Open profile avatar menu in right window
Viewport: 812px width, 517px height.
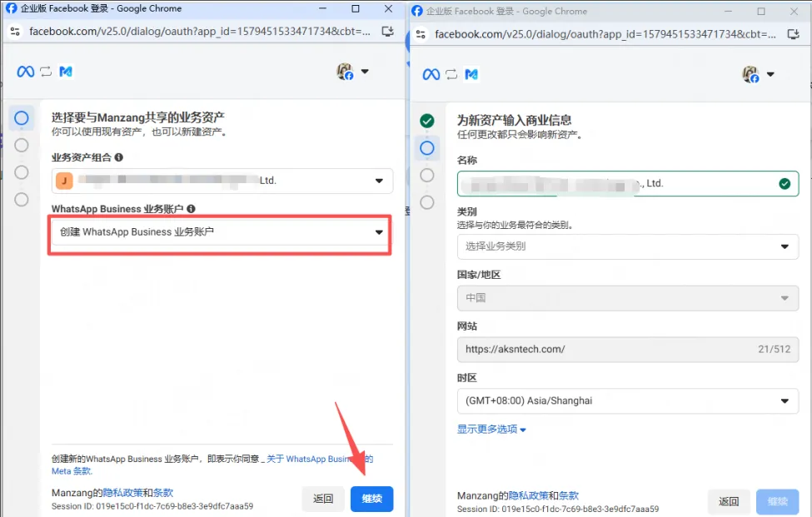(x=750, y=75)
